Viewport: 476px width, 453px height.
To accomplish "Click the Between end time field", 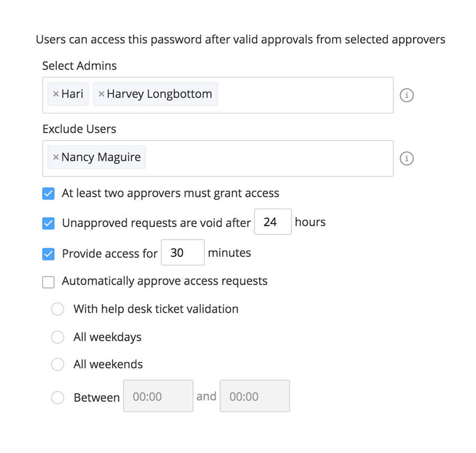I will [x=255, y=396].
